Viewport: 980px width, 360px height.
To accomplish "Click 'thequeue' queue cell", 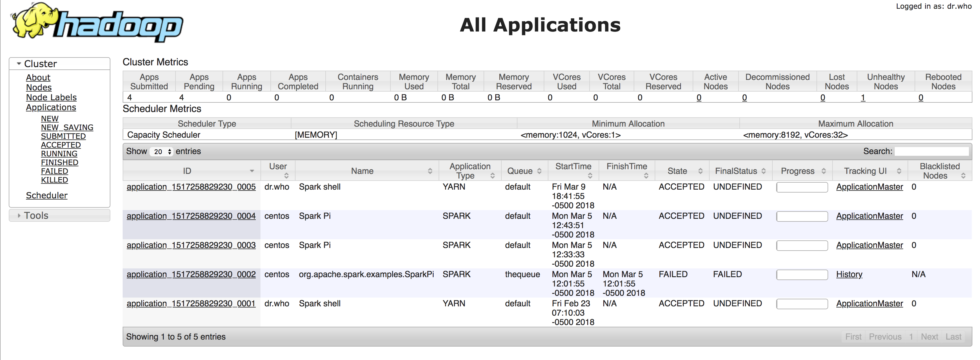I will click(522, 275).
